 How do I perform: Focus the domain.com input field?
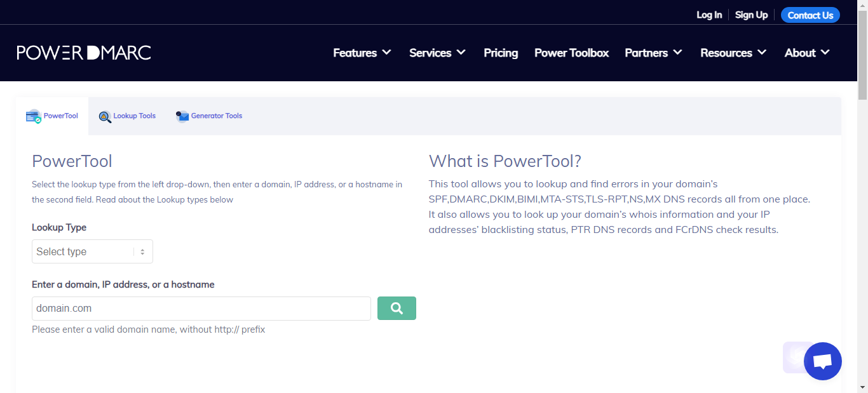(x=201, y=309)
